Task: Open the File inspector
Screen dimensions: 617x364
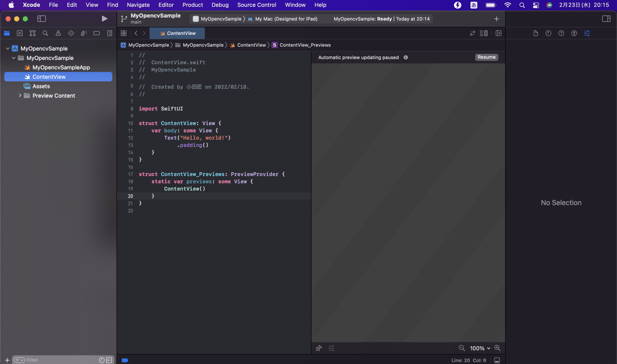Action: (x=535, y=33)
